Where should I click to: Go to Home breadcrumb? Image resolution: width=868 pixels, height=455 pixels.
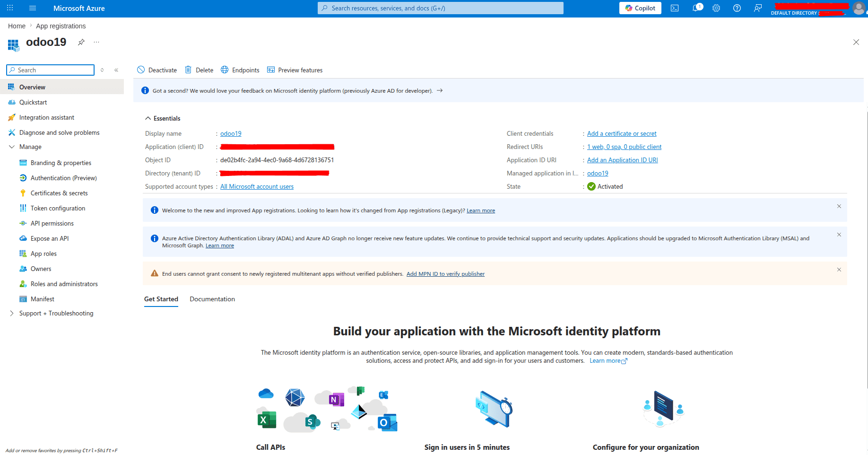(17, 26)
